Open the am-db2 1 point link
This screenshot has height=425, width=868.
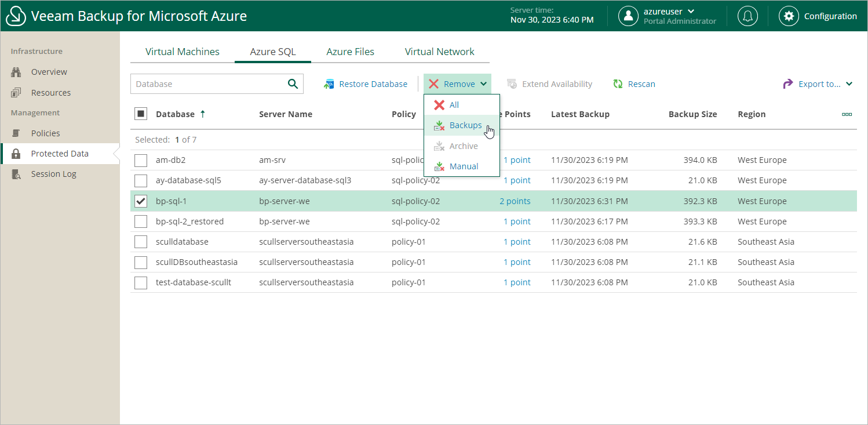coord(517,160)
